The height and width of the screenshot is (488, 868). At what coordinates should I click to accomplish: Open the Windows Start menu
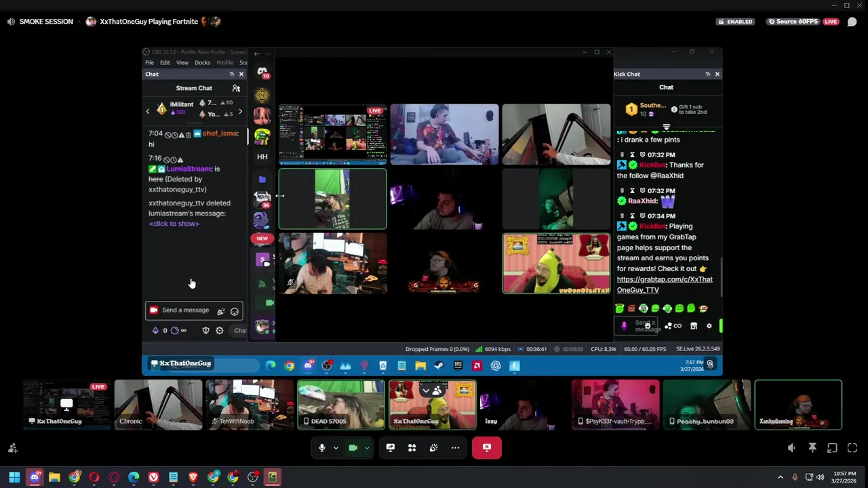point(14,478)
